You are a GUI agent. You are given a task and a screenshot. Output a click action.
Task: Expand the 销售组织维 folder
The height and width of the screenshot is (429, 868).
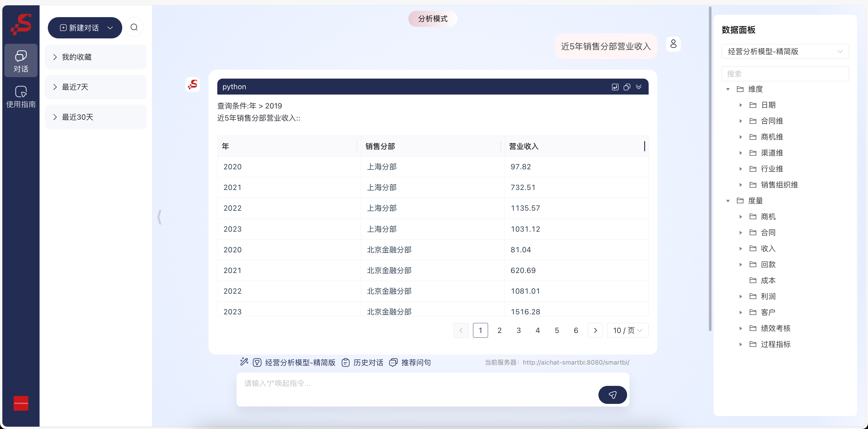tap(741, 185)
